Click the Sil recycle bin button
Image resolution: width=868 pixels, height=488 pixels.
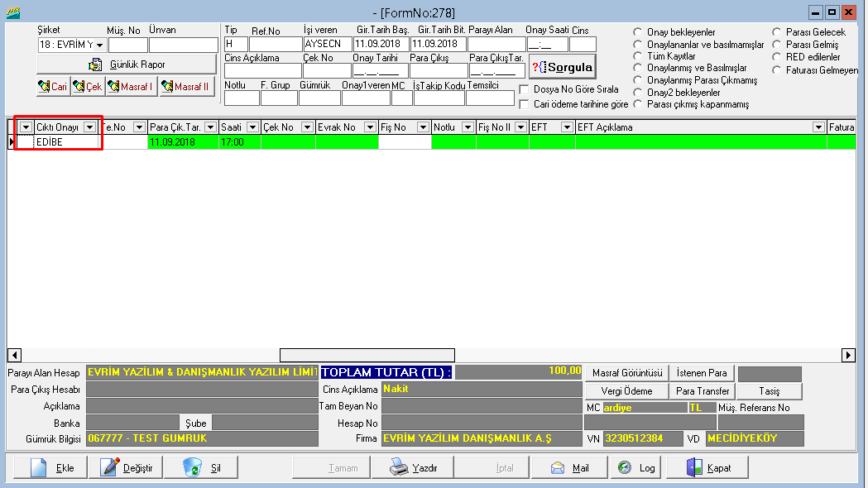click(201, 467)
